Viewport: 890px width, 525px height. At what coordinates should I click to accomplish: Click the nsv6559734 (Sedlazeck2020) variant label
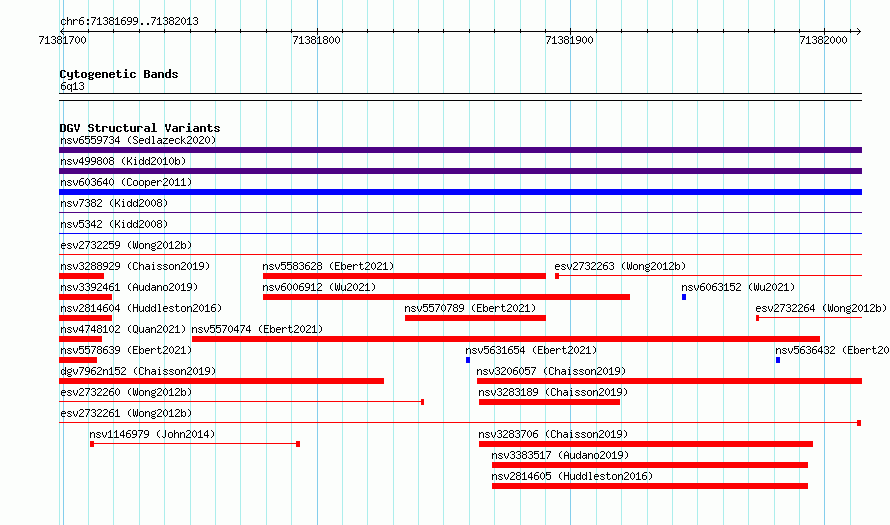point(138,140)
